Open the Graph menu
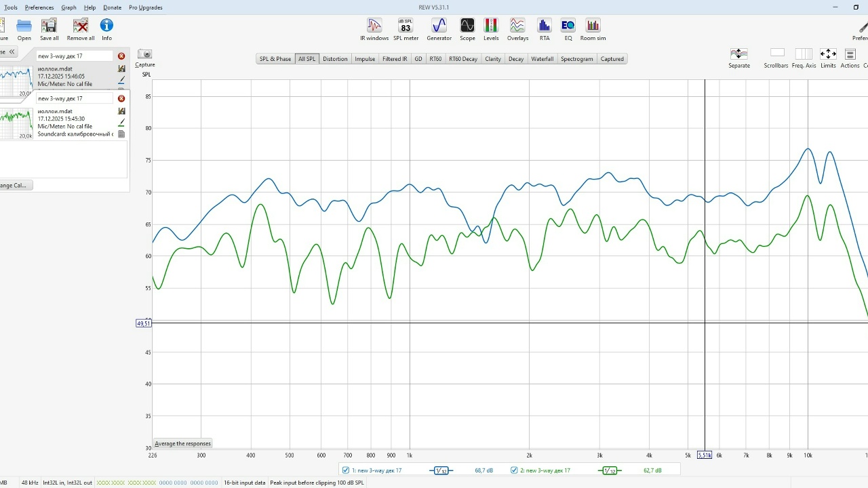Image resolution: width=868 pixels, height=488 pixels. pyautogui.click(x=68, y=7)
